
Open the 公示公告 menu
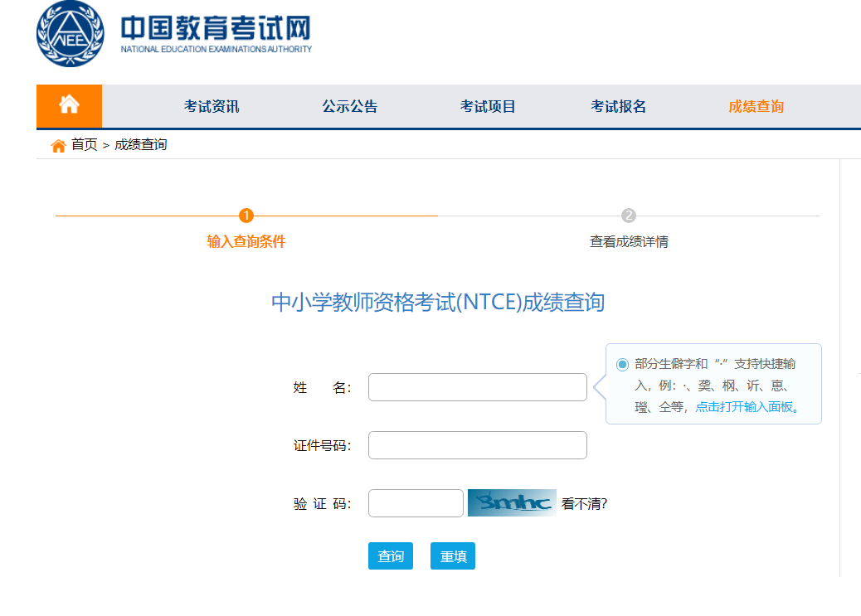(349, 106)
